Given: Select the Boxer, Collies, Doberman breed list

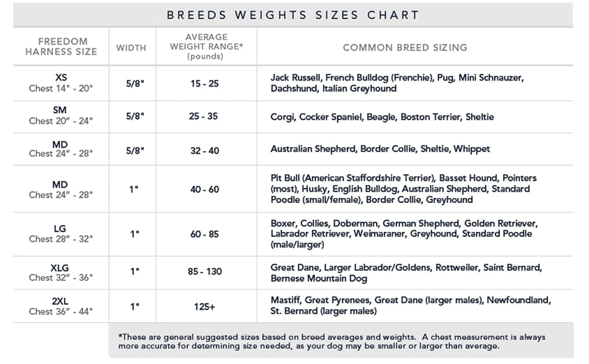Looking at the screenshot, I should 404,234.
